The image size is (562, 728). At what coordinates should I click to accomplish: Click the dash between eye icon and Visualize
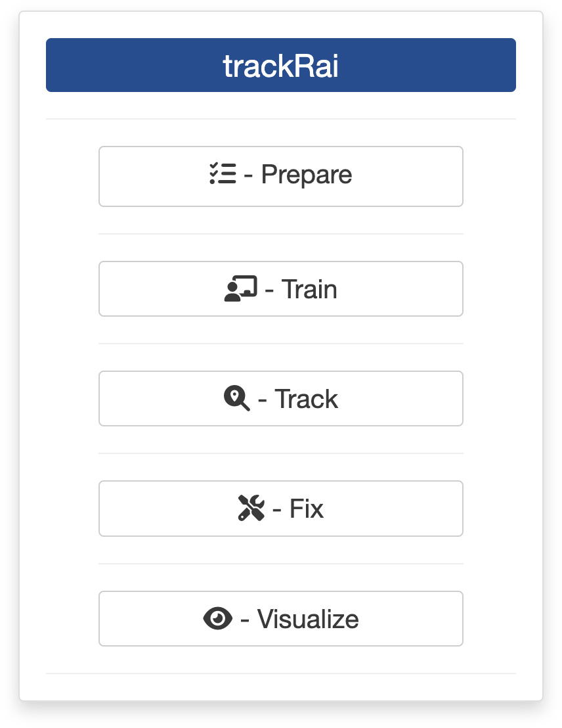(245, 620)
